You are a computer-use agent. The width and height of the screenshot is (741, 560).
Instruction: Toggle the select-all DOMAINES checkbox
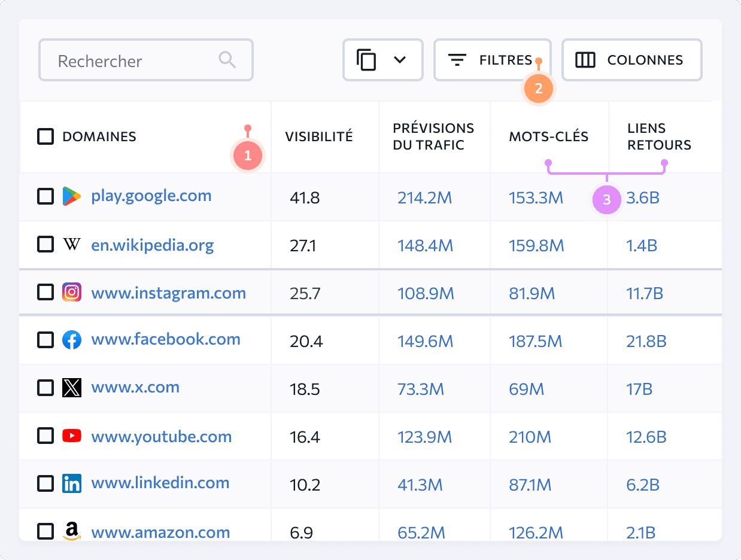tap(45, 136)
